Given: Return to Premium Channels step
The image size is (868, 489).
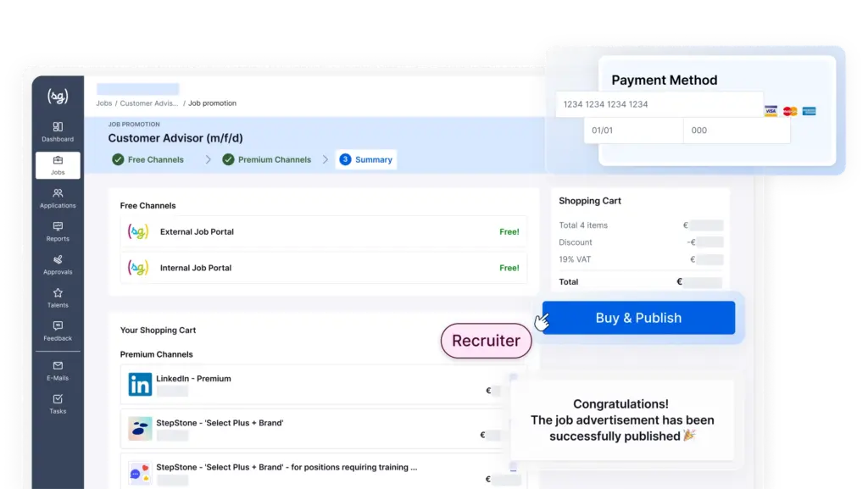Looking at the screenshot, I should [x=266, y=159].
